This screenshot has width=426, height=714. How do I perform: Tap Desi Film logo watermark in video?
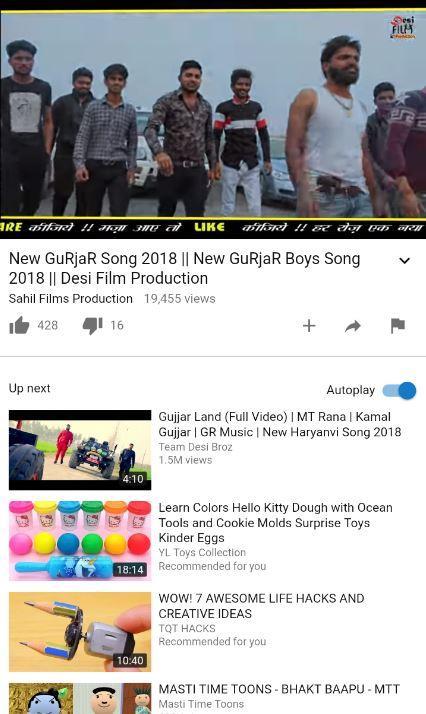coord(402,27)
